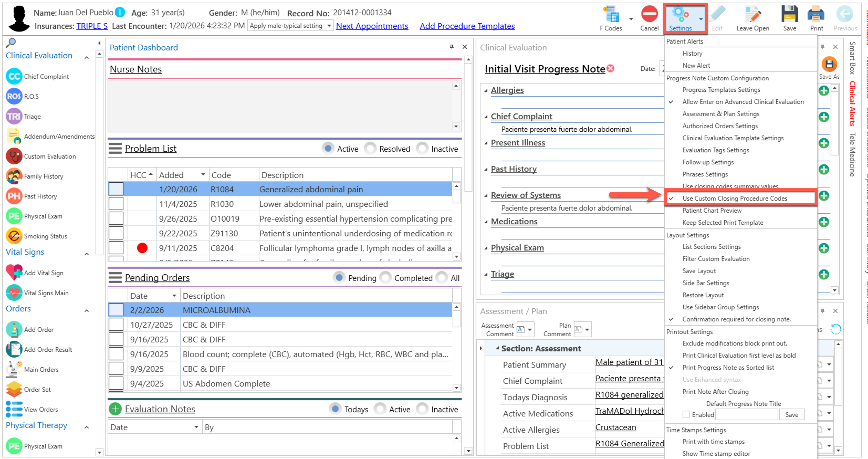Click the patient info icon beside name
The image size is (868, 459).
tap(120, 12)
